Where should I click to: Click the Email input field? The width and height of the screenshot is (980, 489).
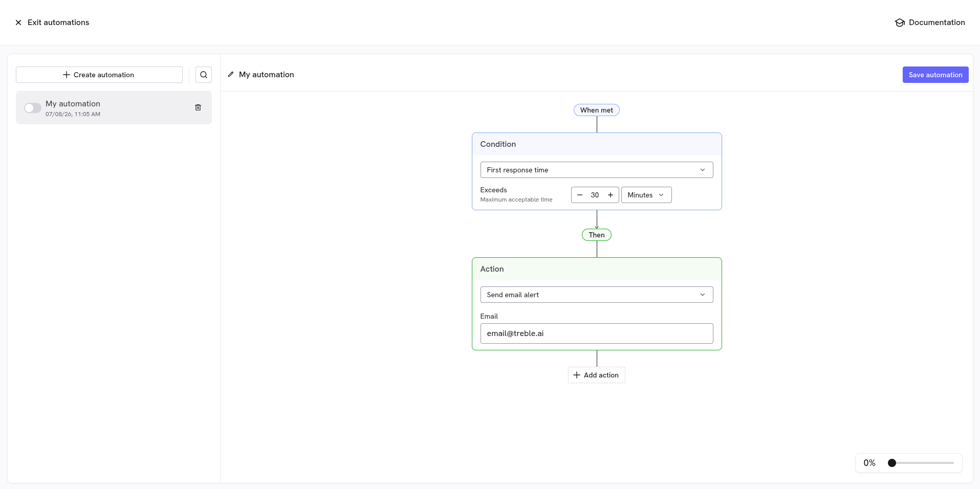597,334
